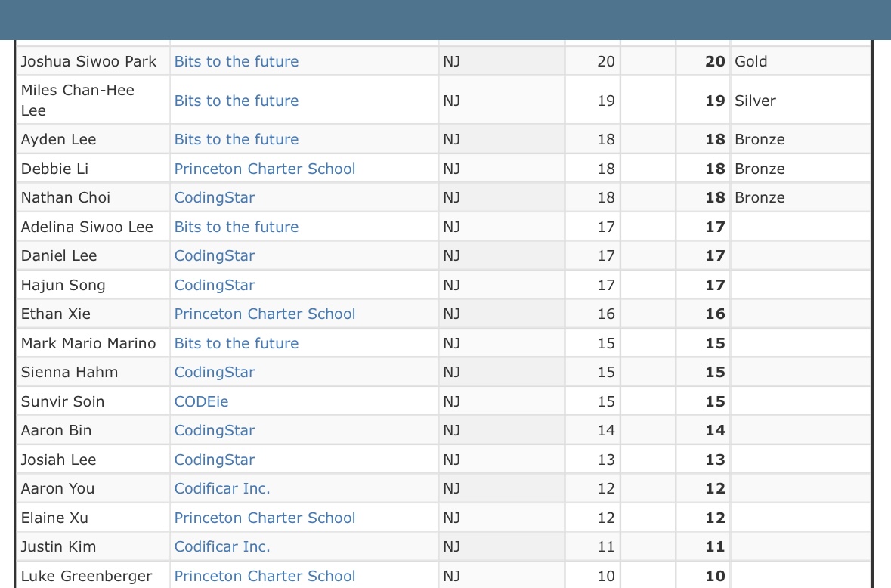
Task: Click Bits to the future link in Miles Chan-Hee Lee row
Action: click(x=236, y=101)
